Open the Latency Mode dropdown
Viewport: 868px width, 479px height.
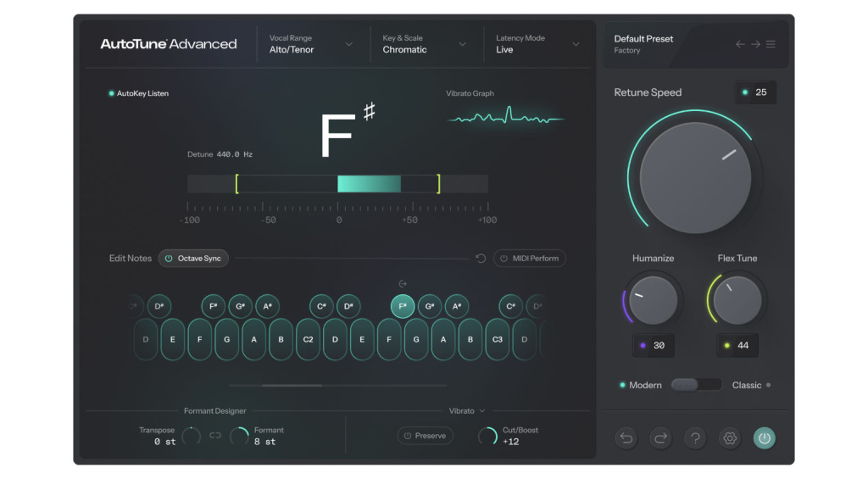(x=537, y=44)
